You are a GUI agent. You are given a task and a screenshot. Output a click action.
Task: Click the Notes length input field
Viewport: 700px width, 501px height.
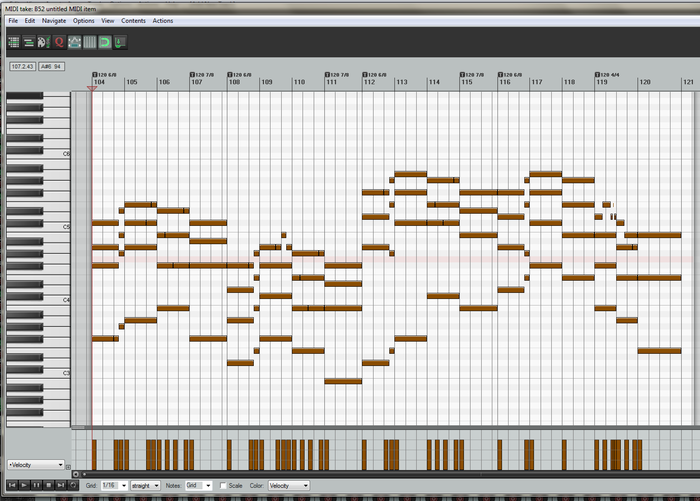tap(196, 485)
